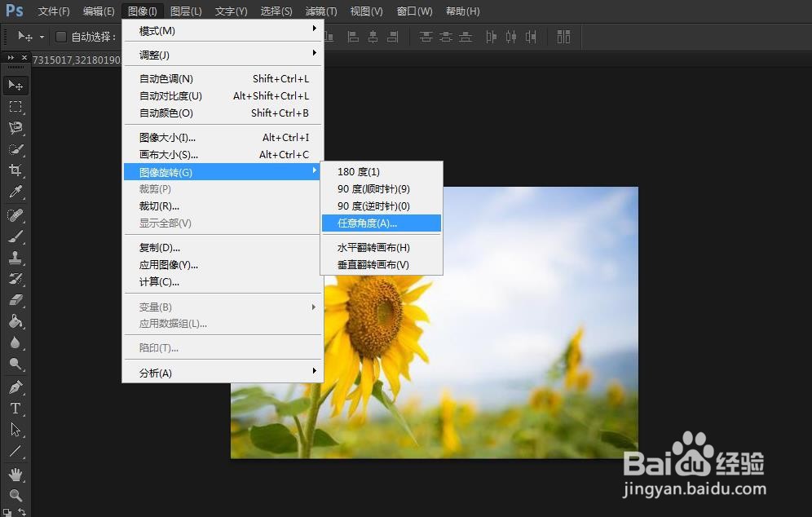Viewport: 812px width, 517px height.
Task: Select the Blur tool
Action: tap(15, 342)
